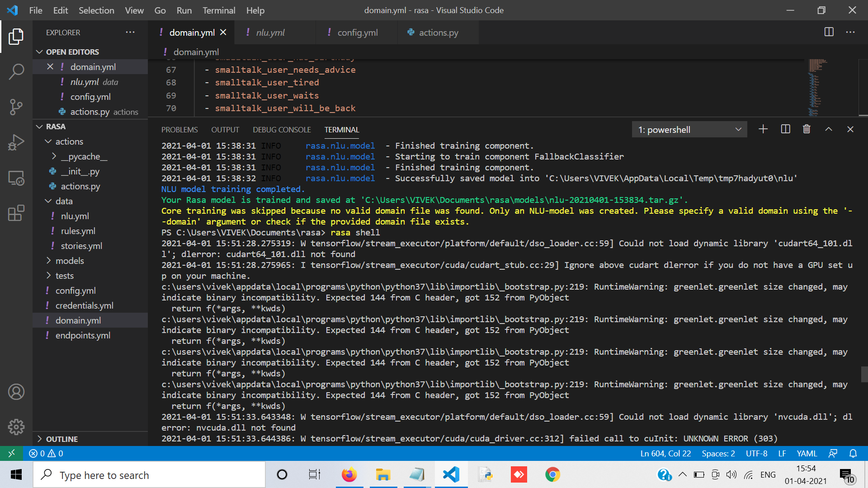The width and height of the screenshot is (868, 488).
Task: Maximize the terminal panel with the chevron
Action: pos(829,129)
